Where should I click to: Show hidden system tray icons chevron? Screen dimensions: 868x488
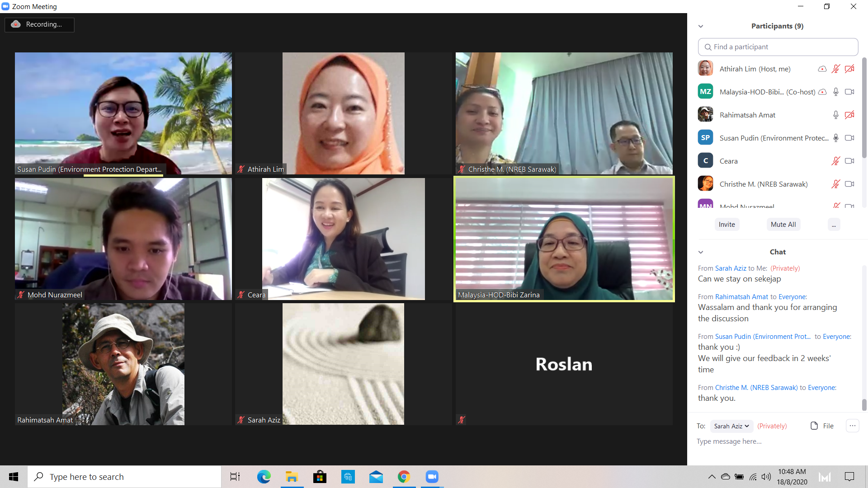[712, 477]
